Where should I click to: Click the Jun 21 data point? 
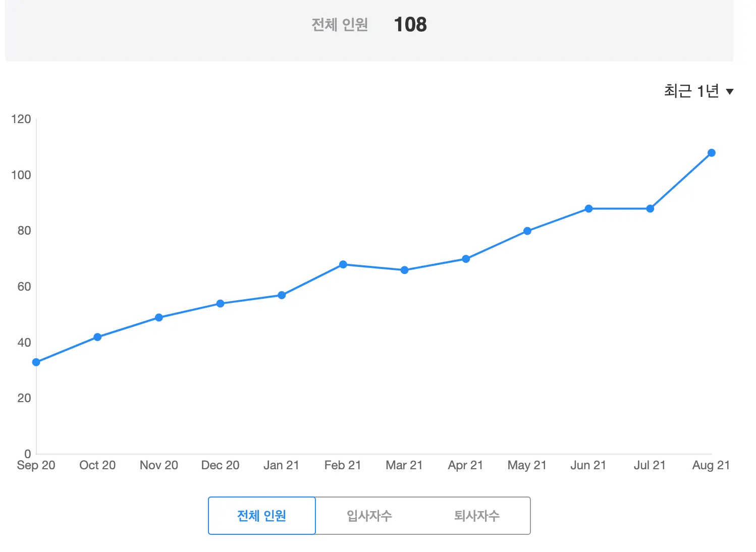coord(588,208)
